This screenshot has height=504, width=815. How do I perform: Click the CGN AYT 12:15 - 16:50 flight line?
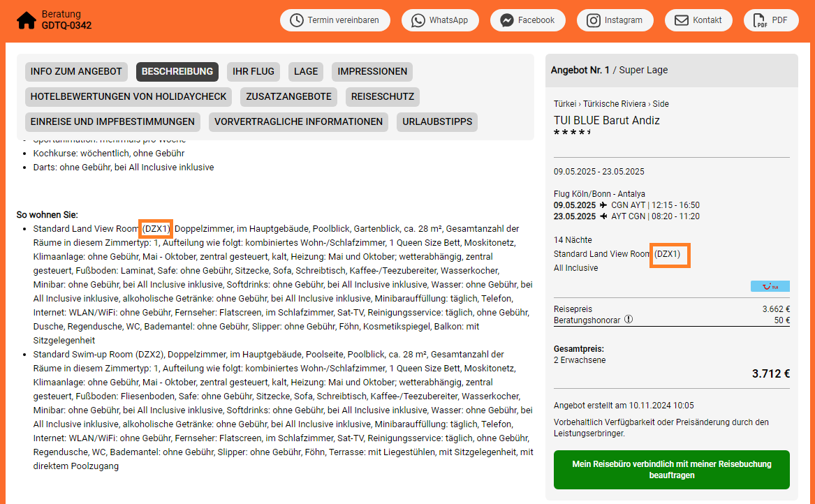(626, 205)
